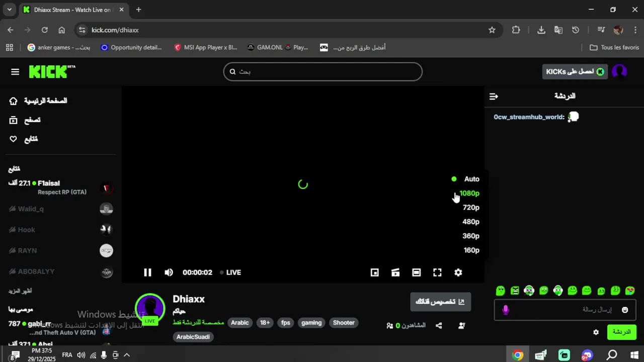The image size is (644, 362).
Task: Open browser downloads icon
Action: click(541, 30)
